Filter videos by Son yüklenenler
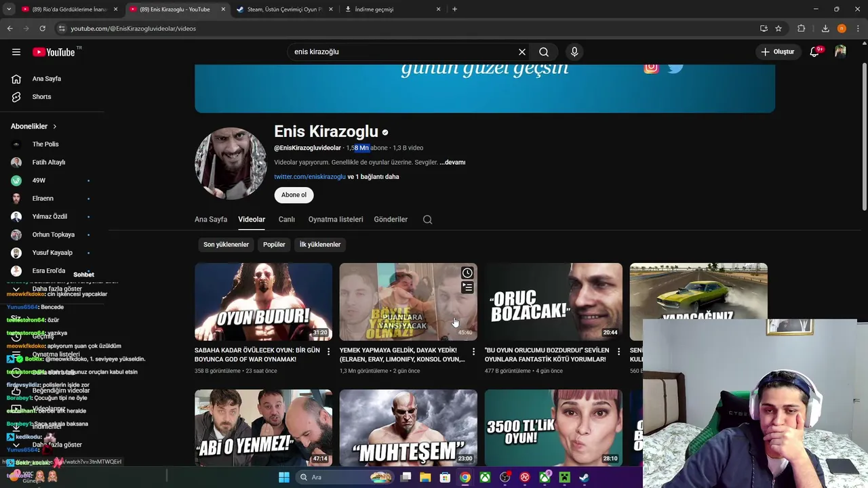Viewport: 868px width, 488px height. coord(226,245)
